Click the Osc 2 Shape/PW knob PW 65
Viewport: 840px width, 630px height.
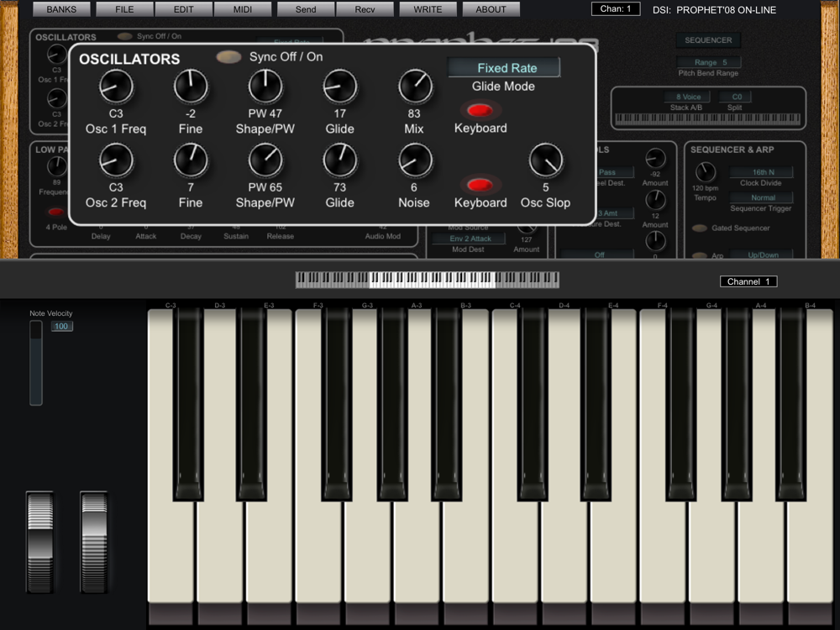[265, 160]
